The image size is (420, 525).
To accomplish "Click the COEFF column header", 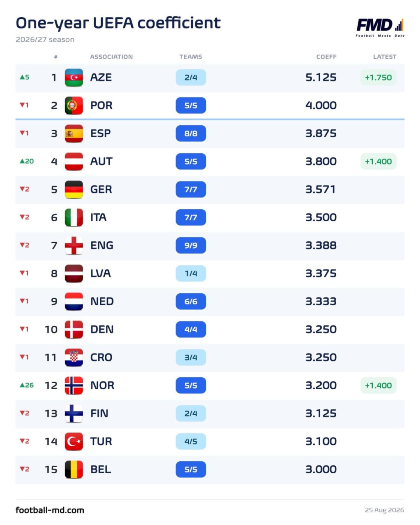I will (x=326, y=57).
